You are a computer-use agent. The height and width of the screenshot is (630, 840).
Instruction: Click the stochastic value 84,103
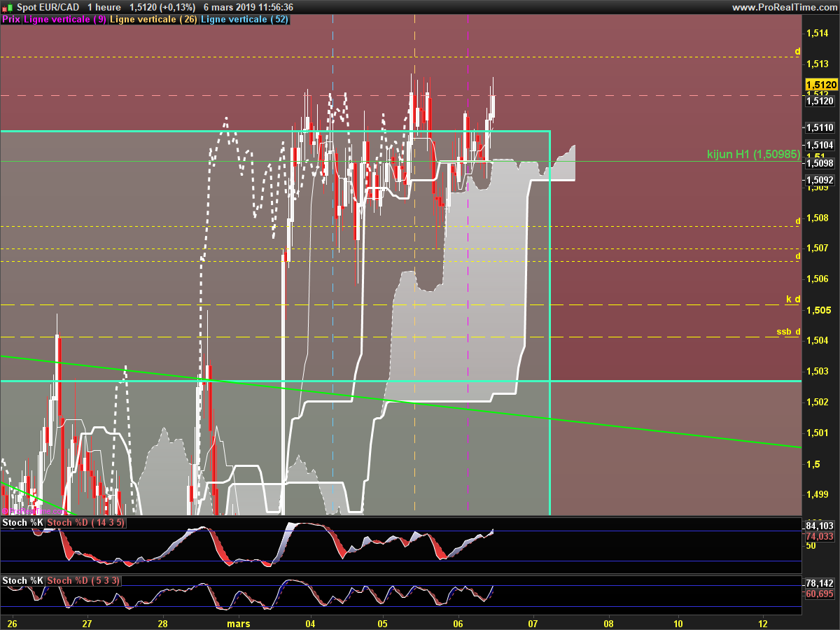click(x=820, y=526)
